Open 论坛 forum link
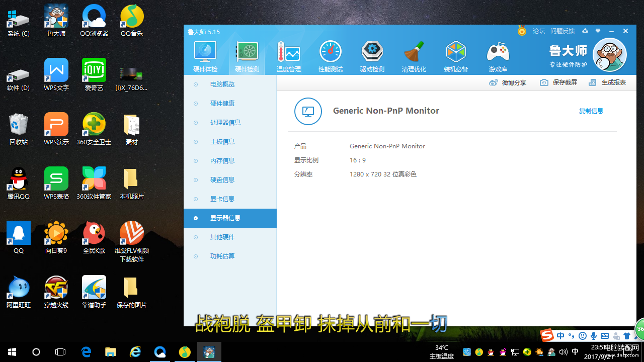 (539, 31)
